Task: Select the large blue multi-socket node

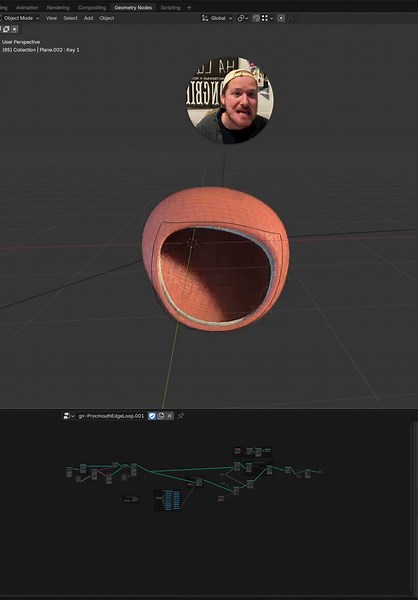Action: 167,500
